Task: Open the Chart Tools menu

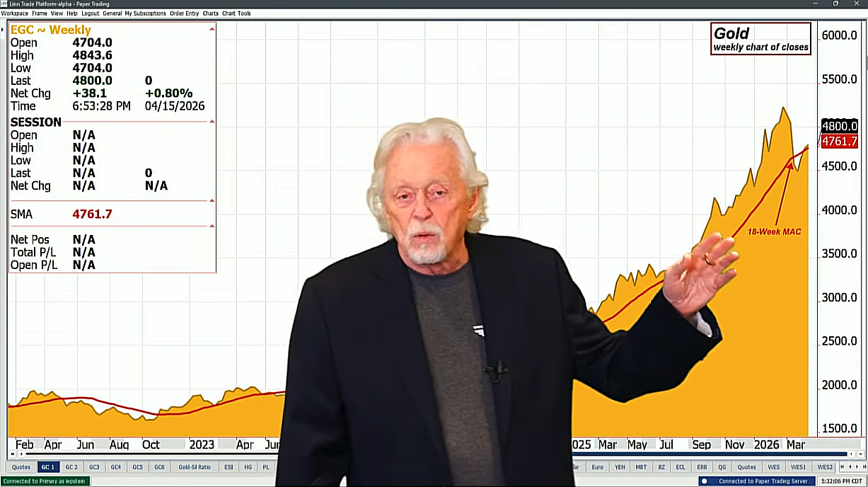Action: (236, 13)
